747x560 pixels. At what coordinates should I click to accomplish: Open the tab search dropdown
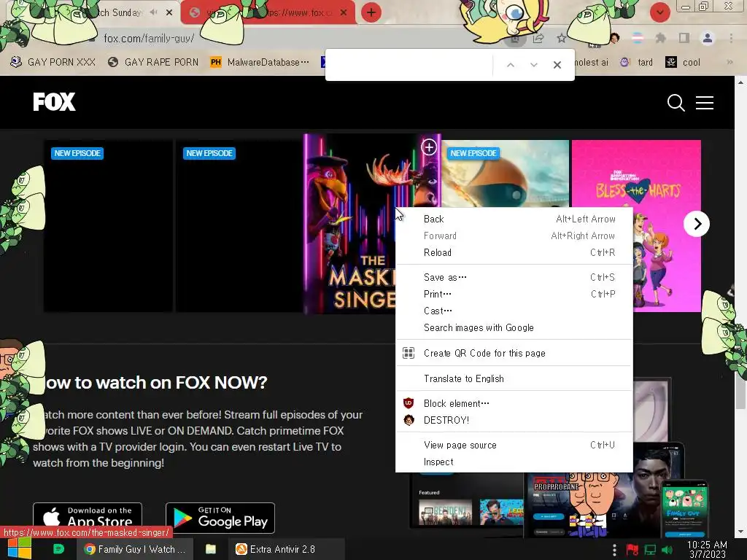click(x=659, y=13)
